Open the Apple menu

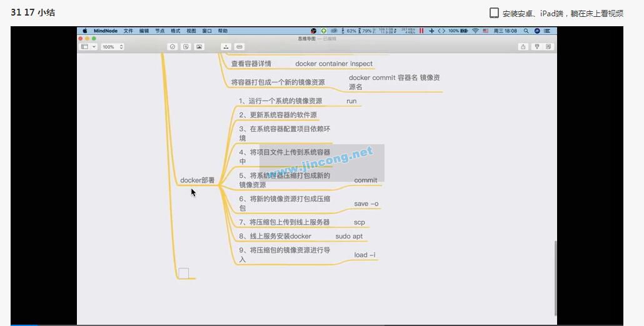(x=85, y=31)
